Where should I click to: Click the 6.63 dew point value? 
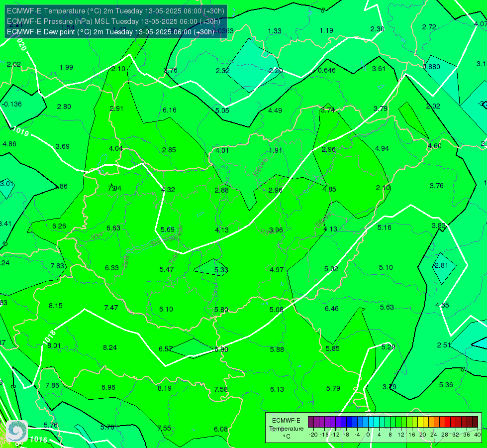coord(113,228)
